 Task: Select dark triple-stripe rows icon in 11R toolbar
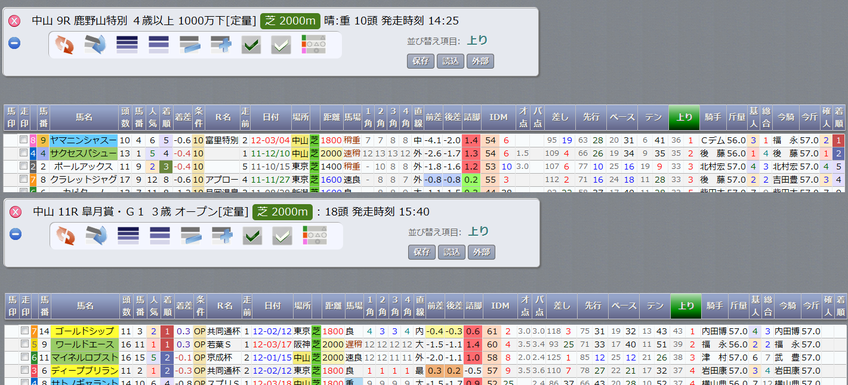click(x=128, y=236)
